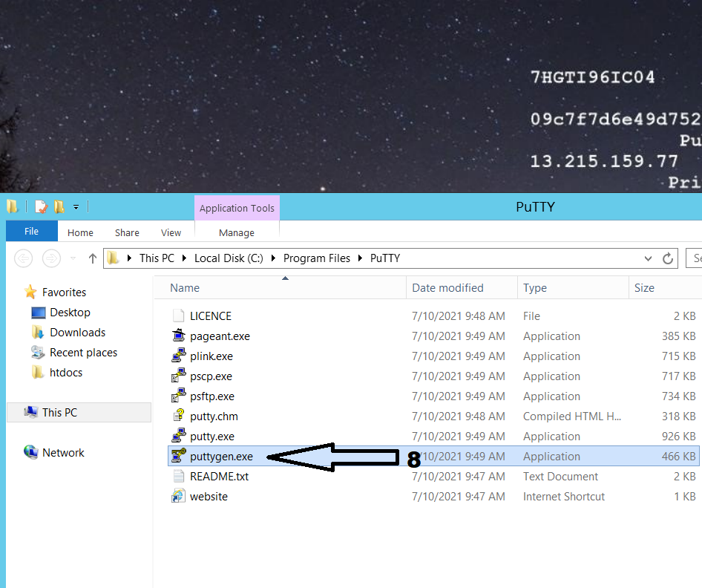Click the pscp.exe file icon
702x588 pixels.
(179, 376)
